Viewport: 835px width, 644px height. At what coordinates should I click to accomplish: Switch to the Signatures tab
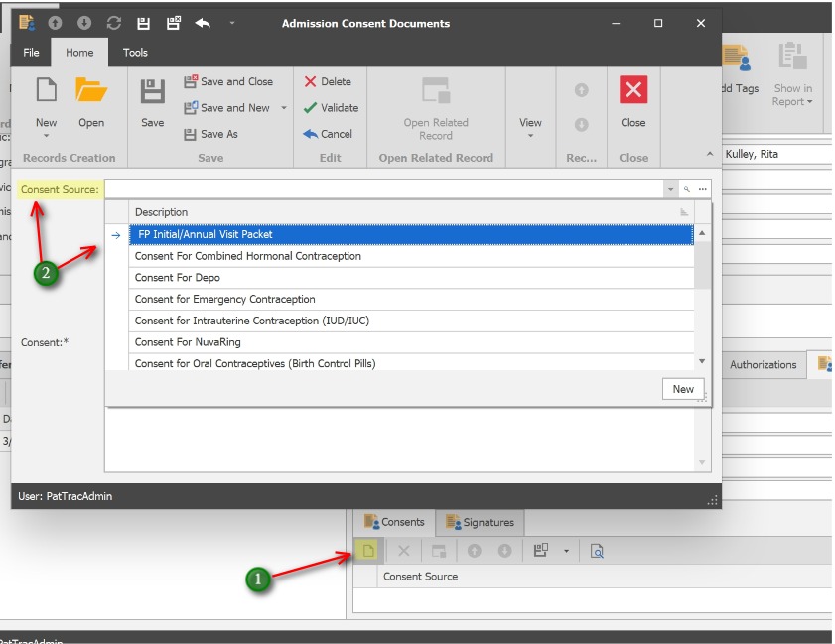(481, 522)
